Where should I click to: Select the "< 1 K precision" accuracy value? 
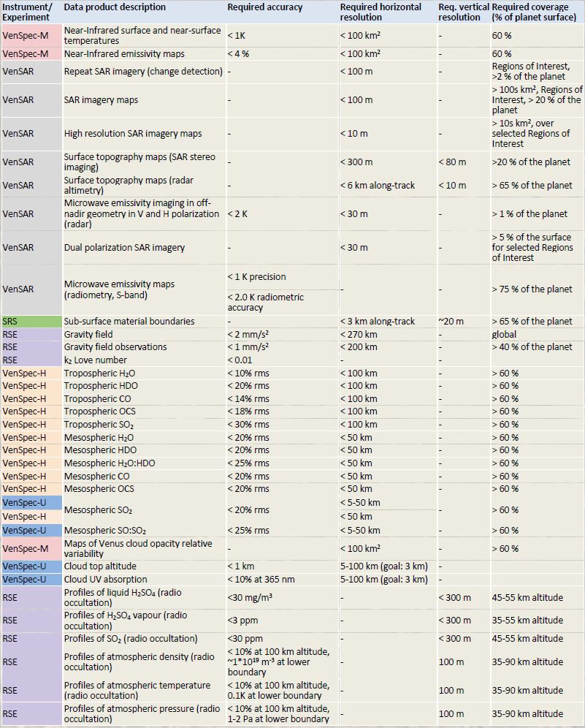tap(256, 277)
